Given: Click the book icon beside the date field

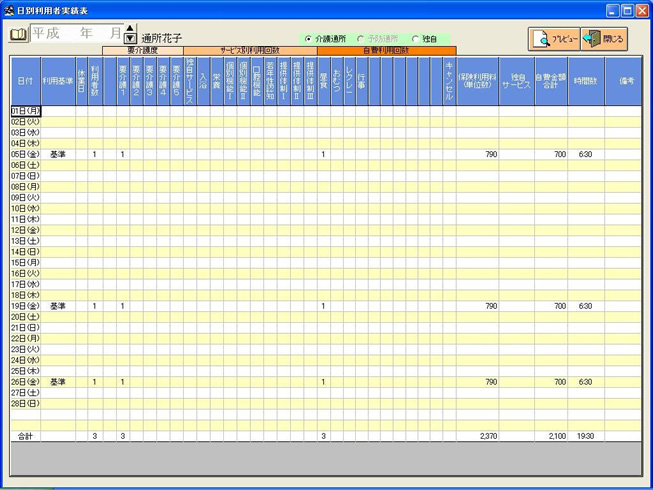Looking at the screenshot, I should [x=18, y=35].
